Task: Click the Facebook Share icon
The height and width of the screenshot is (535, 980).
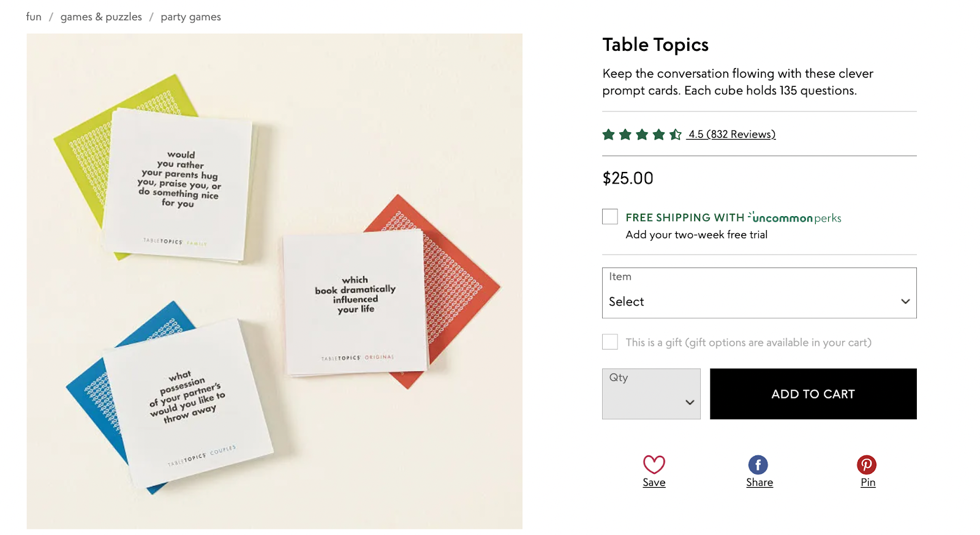Action: [x=758, y=465]
